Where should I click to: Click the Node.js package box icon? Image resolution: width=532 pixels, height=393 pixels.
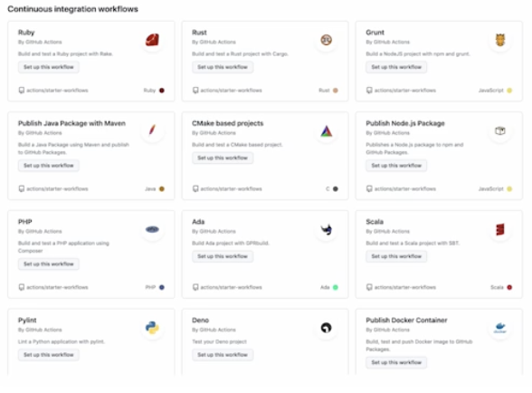coord(500,130)
